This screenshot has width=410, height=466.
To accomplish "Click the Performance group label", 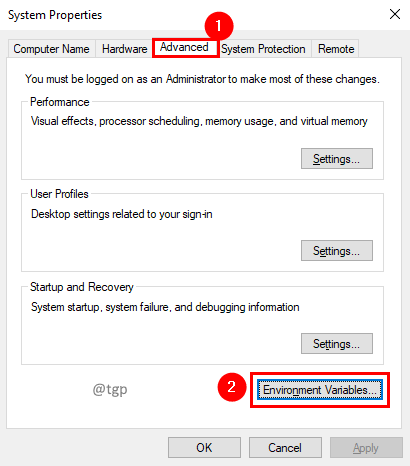I will 60,102.
